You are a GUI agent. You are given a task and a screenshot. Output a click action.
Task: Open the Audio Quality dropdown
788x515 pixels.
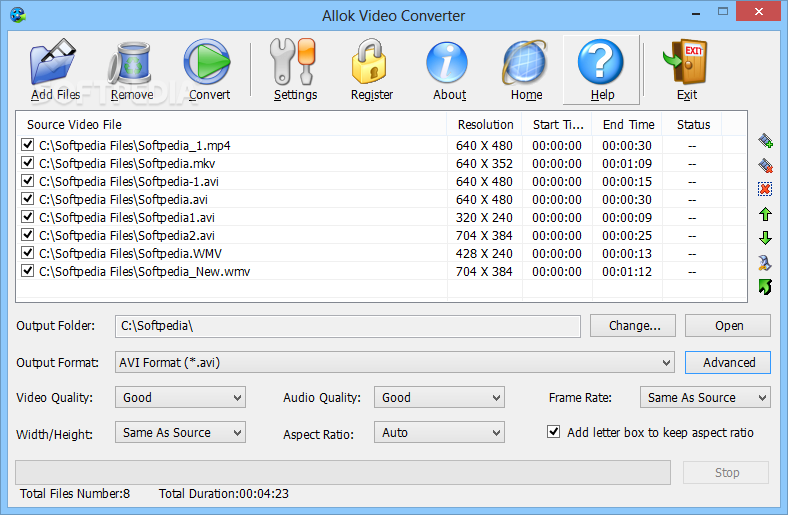coord(439,397)
